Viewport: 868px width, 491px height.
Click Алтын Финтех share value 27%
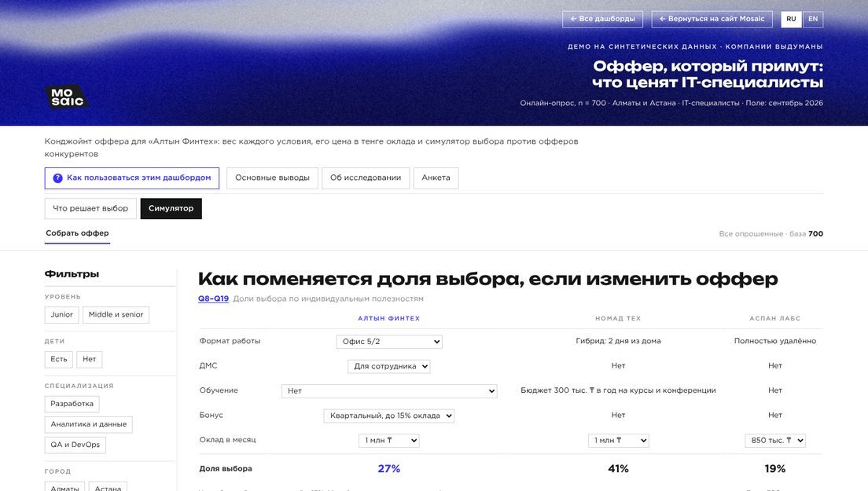point(389,469)
